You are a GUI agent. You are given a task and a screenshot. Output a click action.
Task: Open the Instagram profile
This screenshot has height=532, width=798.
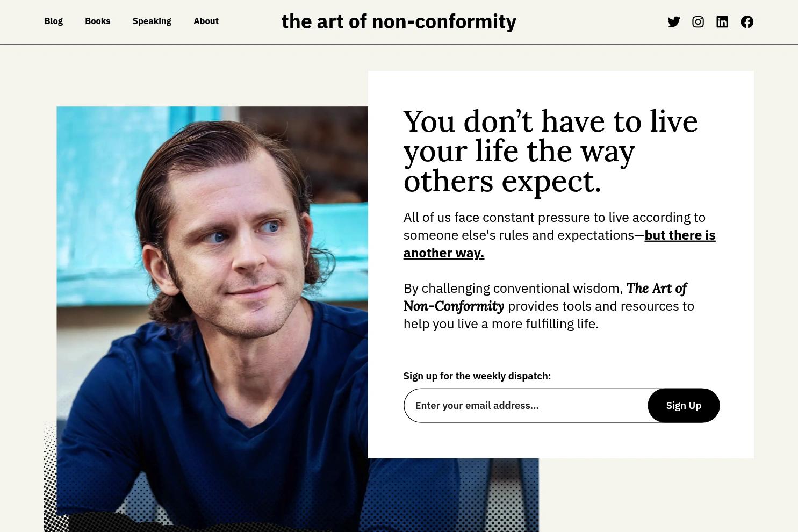pos(698,21)
